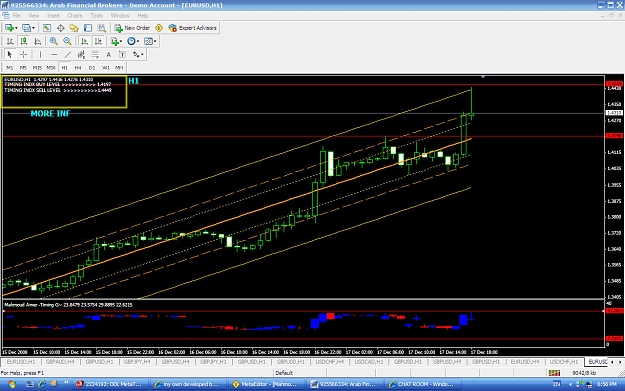Screen dimensions: 625x391
Task: Expand the Indicators dropdown arrow
Action: click(121, 41)
